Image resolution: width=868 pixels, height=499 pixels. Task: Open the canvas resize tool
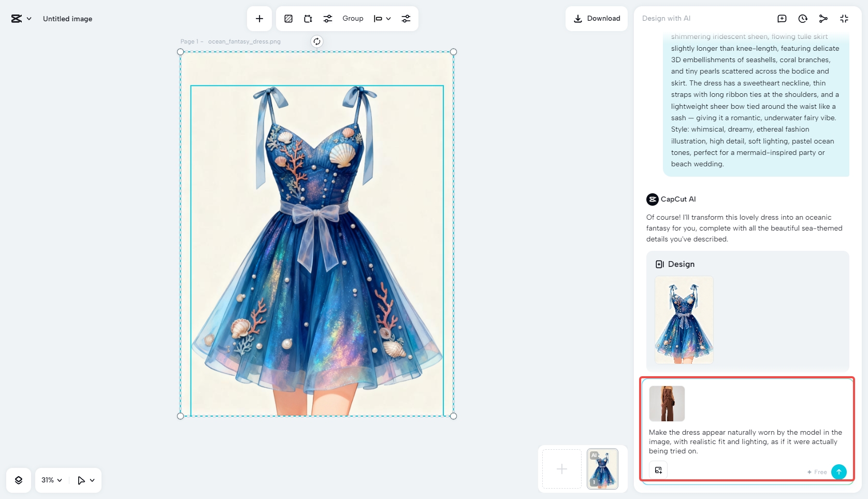click(308, 19)
